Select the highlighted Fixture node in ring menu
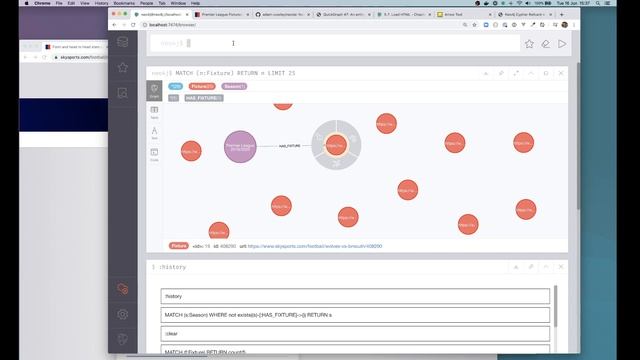 [336, 145]
